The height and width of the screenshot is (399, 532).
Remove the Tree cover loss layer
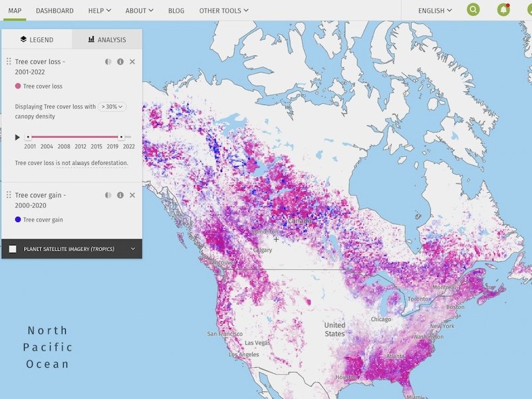(132, 62)
